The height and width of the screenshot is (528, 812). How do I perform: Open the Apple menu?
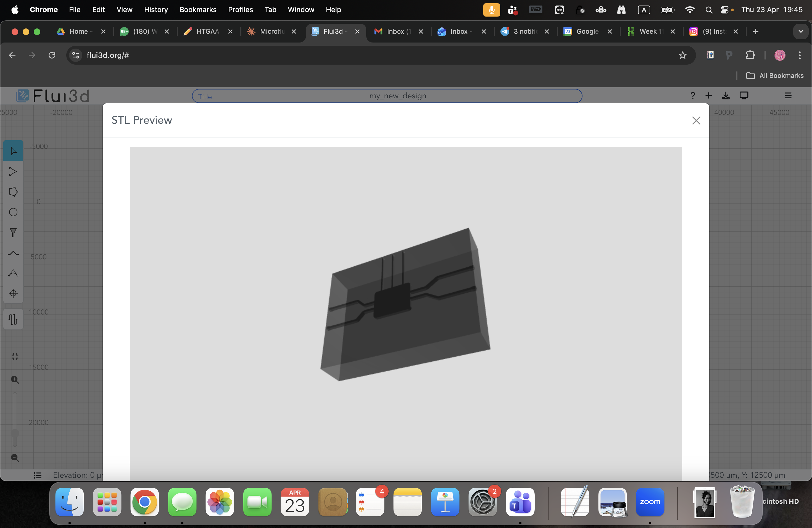coord(15,10)
